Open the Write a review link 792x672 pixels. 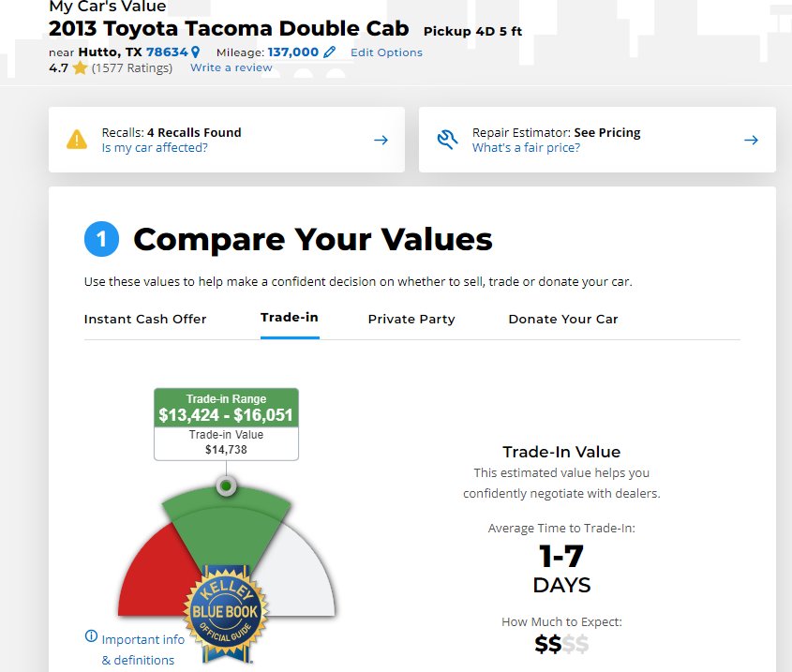(x=232, y=67)
